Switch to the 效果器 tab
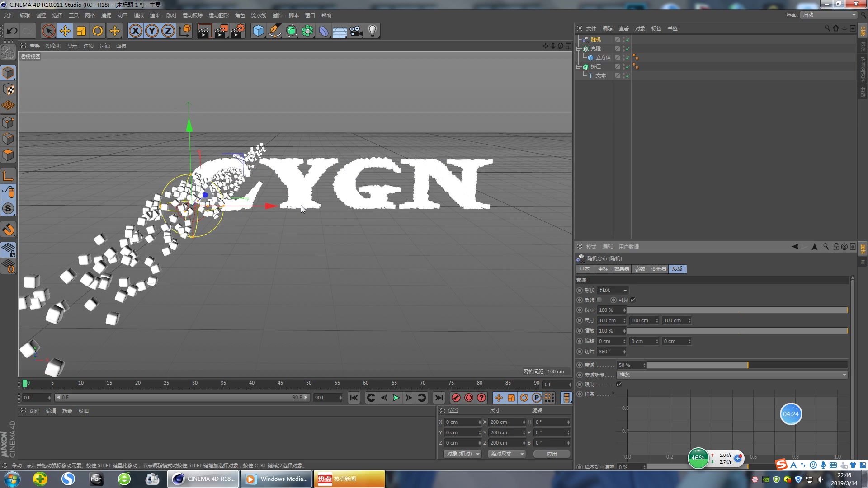Screen dimensions: 868x488 pyautogui.click(x=621, y=269)
